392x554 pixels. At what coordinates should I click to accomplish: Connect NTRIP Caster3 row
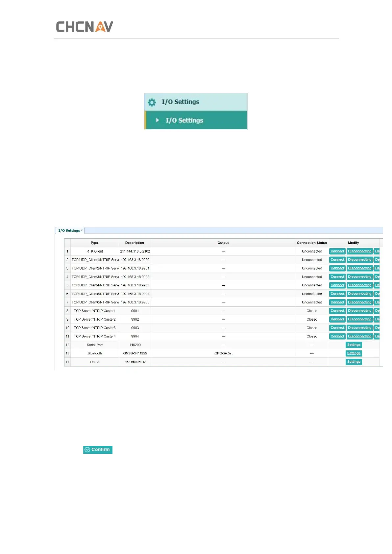[x=337, y=328]
